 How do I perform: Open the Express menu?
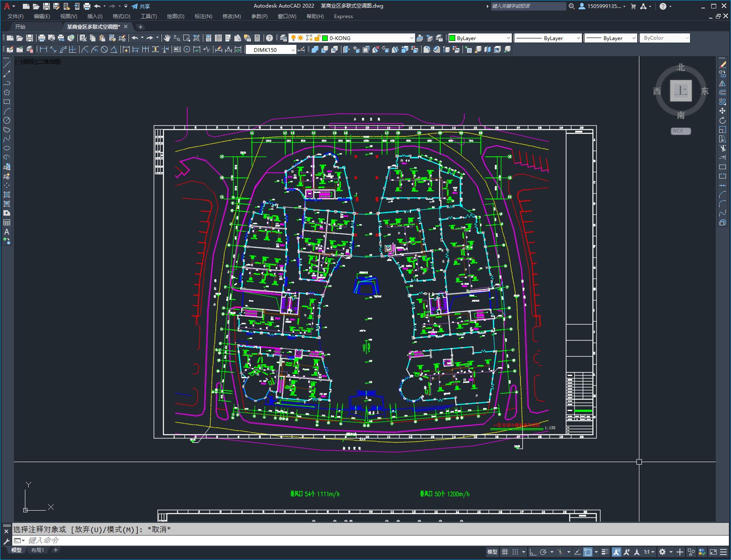343,16
